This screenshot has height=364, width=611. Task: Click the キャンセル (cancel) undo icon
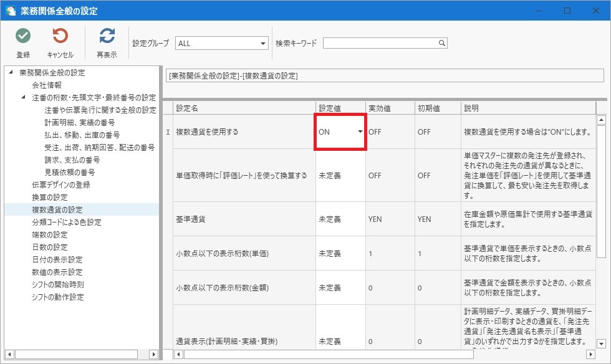60,36
